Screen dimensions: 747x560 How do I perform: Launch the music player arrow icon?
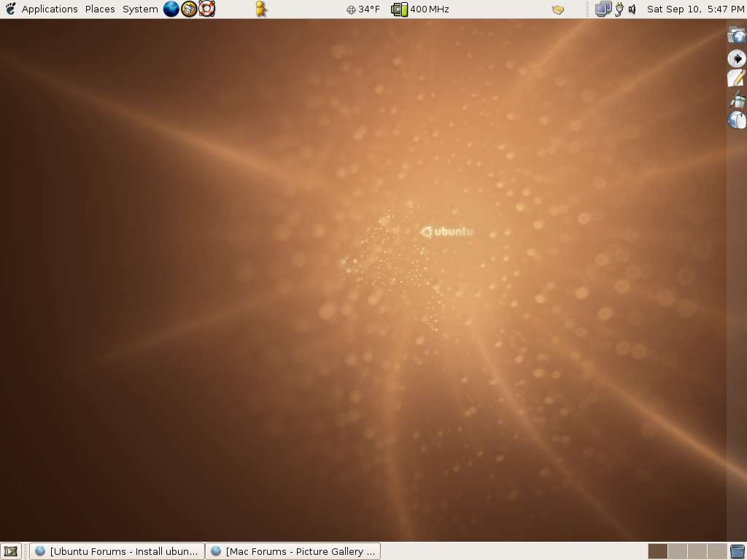pos(737,58)
